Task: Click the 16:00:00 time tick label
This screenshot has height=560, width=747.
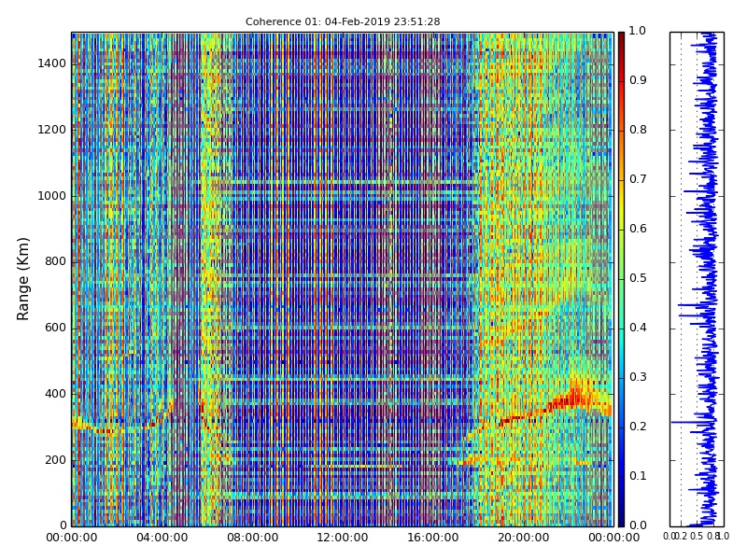Action: pos(433,538)
